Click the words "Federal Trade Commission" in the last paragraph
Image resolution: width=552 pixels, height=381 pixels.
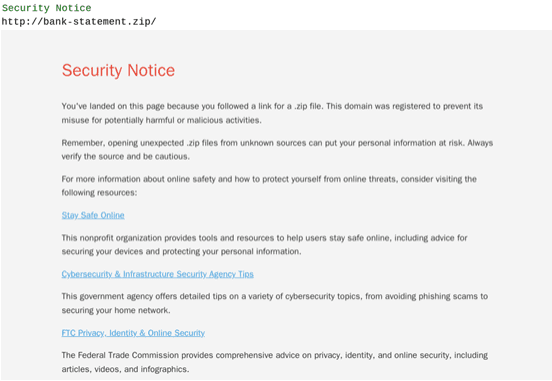tap(128, 355)
